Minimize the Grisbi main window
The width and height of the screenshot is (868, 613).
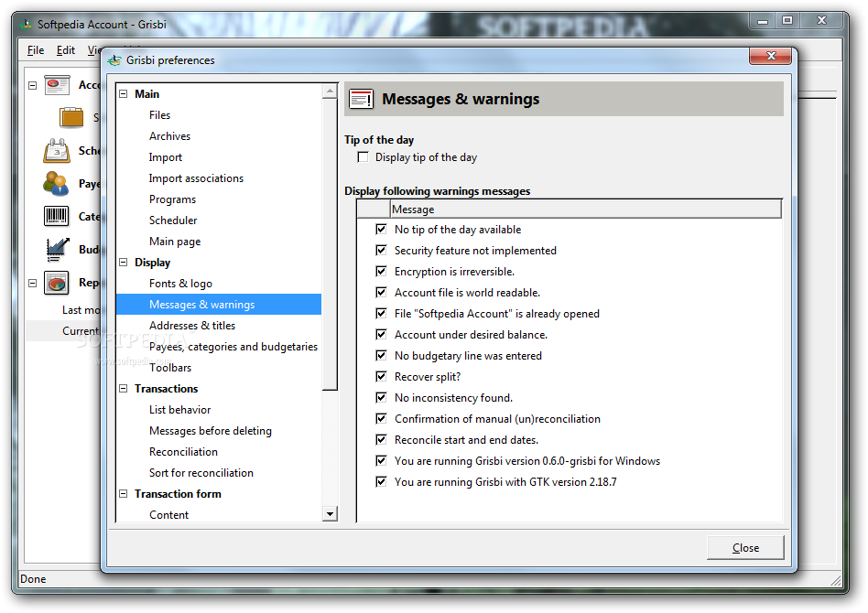click(x=763, y=21)
